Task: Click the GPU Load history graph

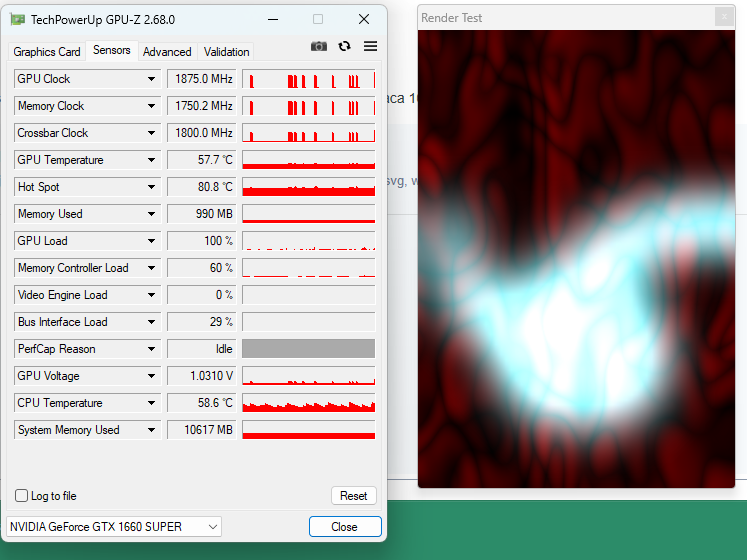Action: pos(308,241)
